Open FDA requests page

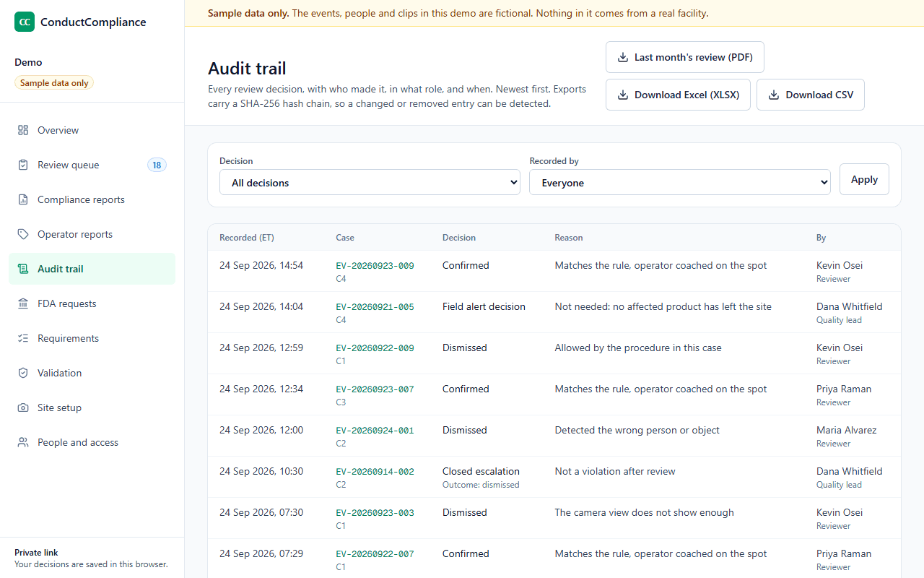92,303
